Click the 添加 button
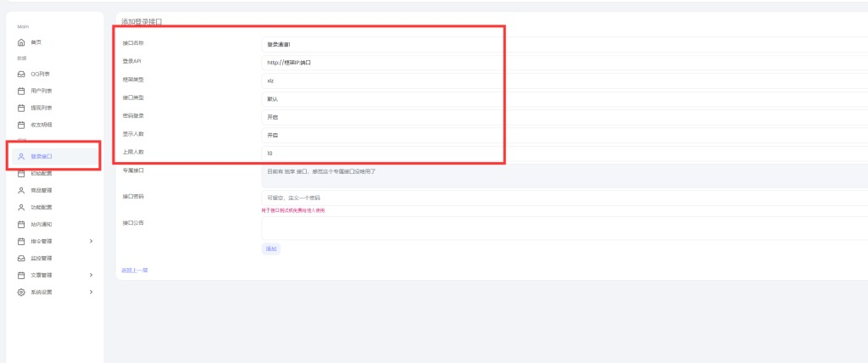The image size is (868, 363). (x=270, y=249)
